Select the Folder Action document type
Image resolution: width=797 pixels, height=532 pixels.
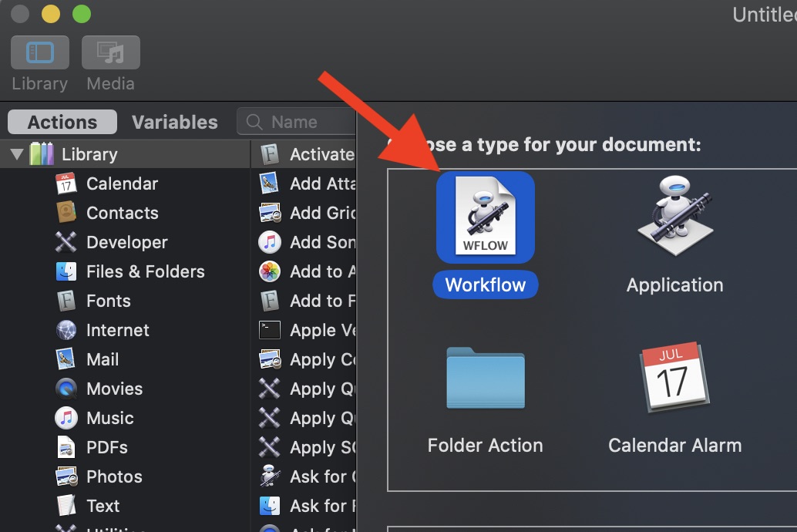click(485, 379)
